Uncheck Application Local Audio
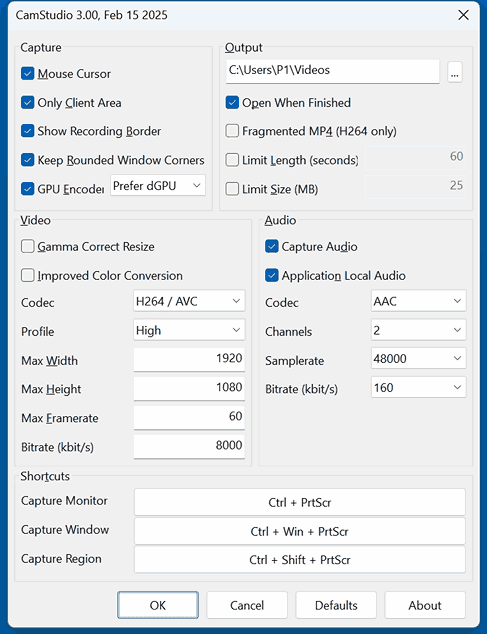This screenshot has height=634, width=487. tap(272, 275)
